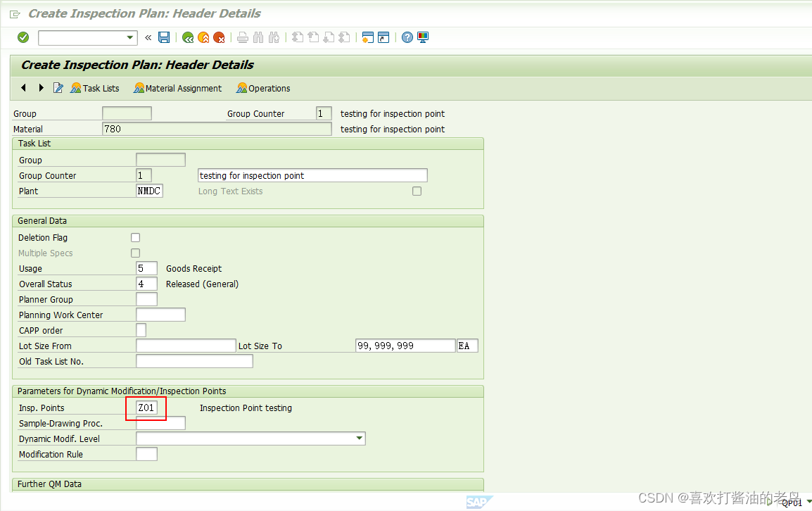This screenshot has height=511, width=812.
Task: Check the Long Text Exists checkbox
Action: point(417,191)
